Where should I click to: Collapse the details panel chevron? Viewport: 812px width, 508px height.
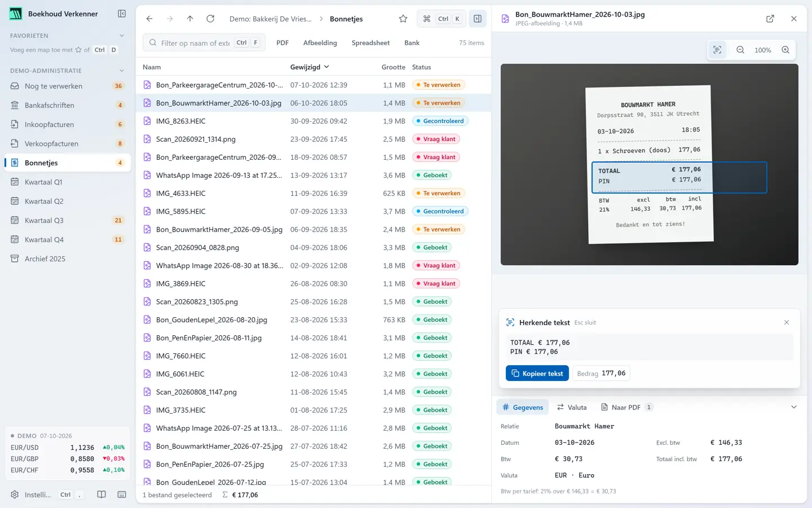tap(794, 407)
